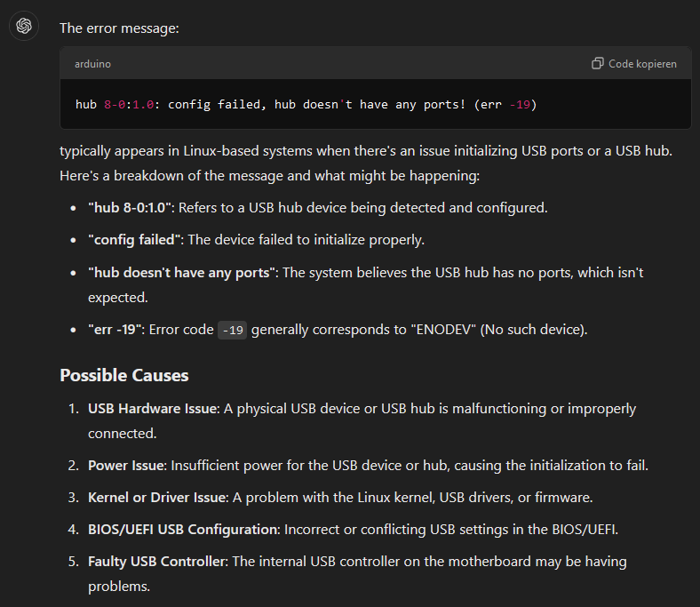Click the inline "-19" code chip
This screenshot has height=607, width=700.
click(x=233, y=330)
